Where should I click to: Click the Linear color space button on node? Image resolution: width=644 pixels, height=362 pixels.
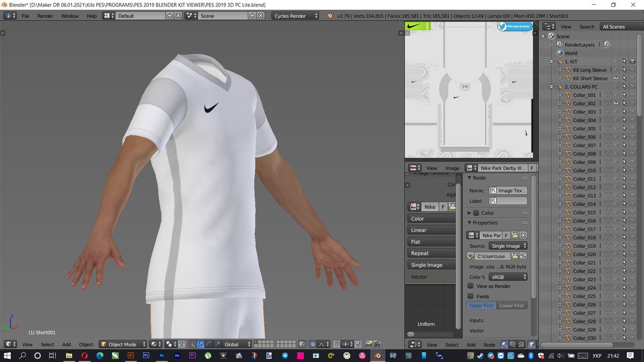(x=432, y=230)
